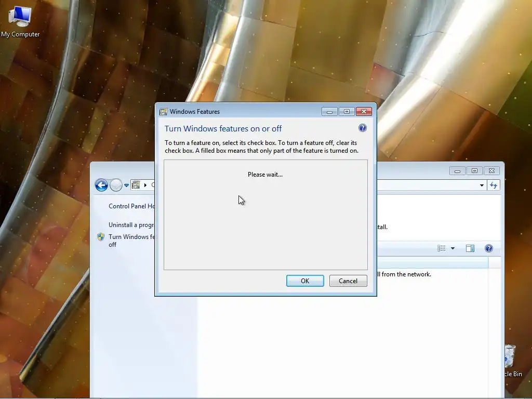Change view using the Views icon
This screenshot has width=532, height=399.
pyautogui.click(x=442, y=248)
